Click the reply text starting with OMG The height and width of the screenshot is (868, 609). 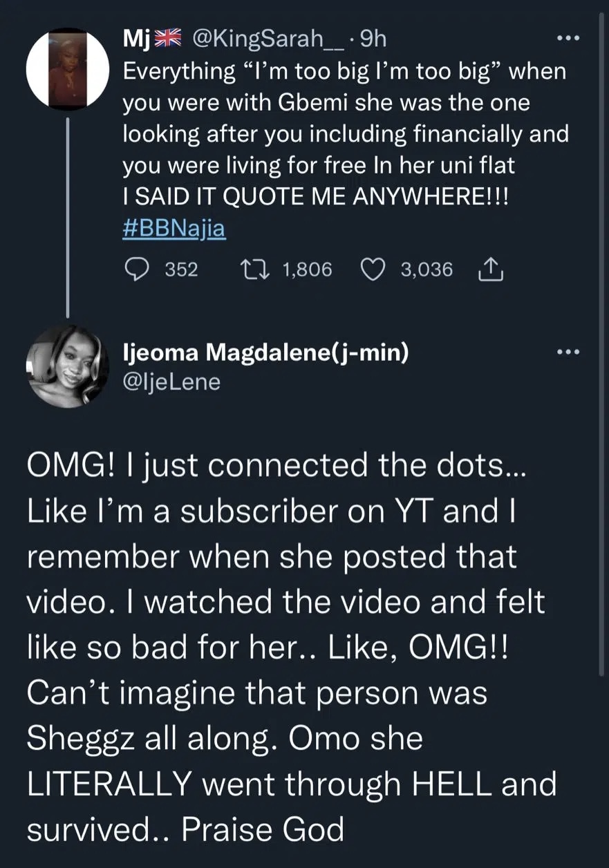click(290, 646)
